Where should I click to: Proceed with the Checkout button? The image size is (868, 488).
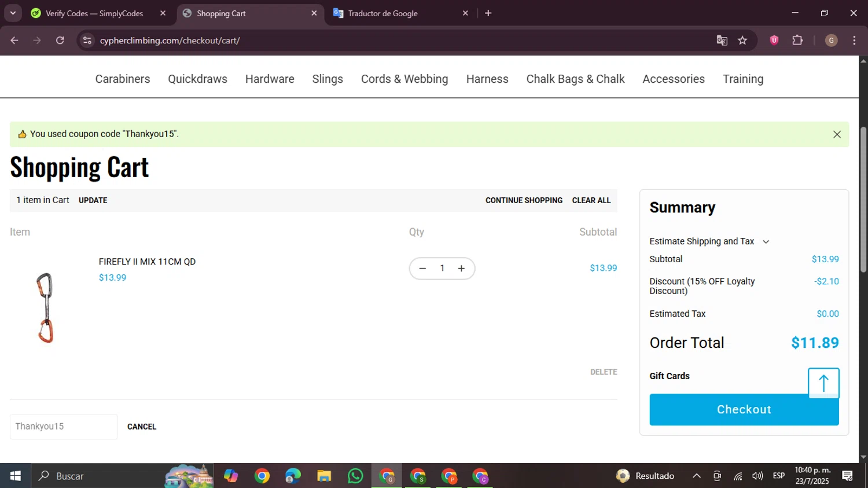[x=744, y=410]
